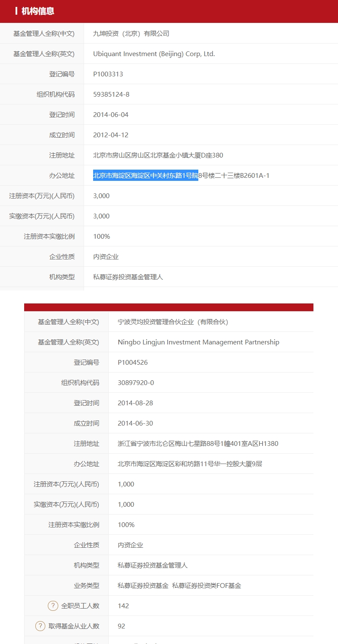Select the Chinese name 九坤投资（北京）有限公司
The height and width of the screenshot is (644, 338).
click(x=131, y=33)
